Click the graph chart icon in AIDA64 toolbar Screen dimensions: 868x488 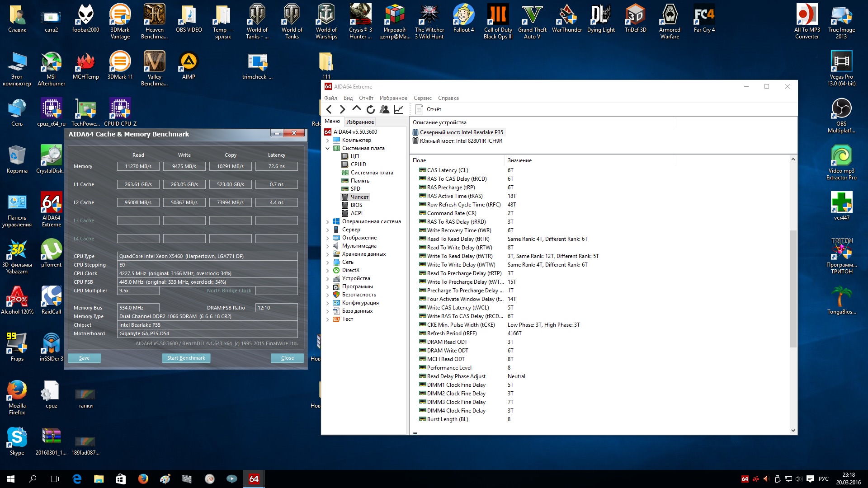pos(399,109)
